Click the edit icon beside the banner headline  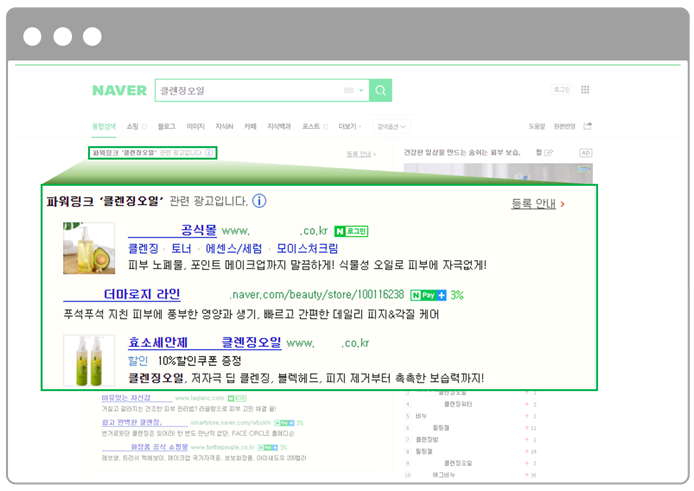[x=548, y=153]
